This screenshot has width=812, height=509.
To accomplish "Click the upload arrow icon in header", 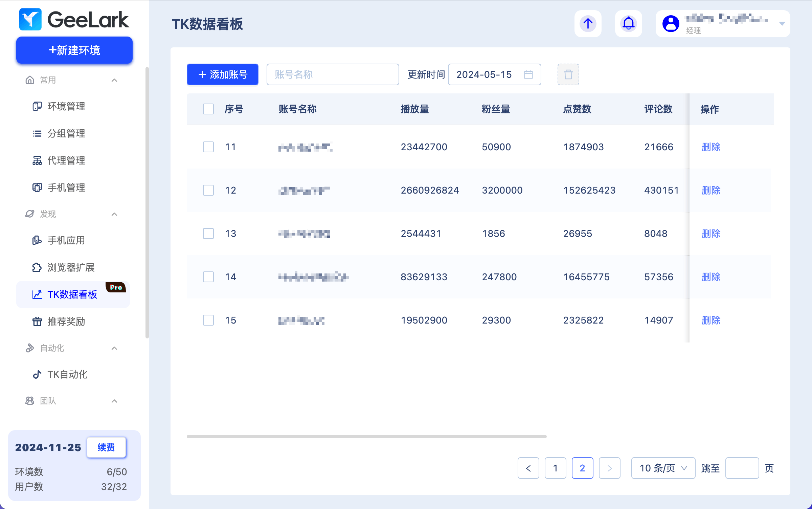I will tap(588, 24).
